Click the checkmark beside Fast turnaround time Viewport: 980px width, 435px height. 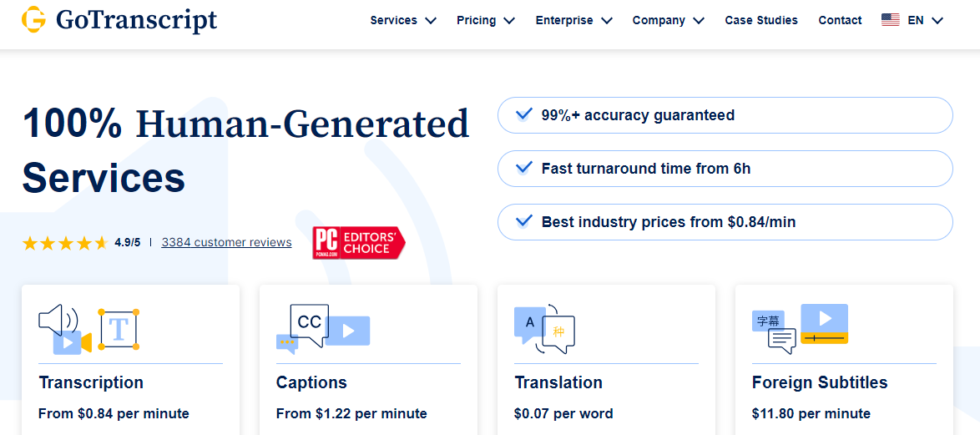point(522,168)
